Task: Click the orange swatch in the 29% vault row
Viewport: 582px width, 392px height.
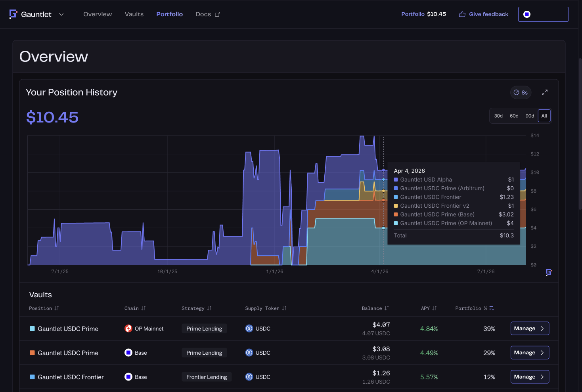Action: 33,353
